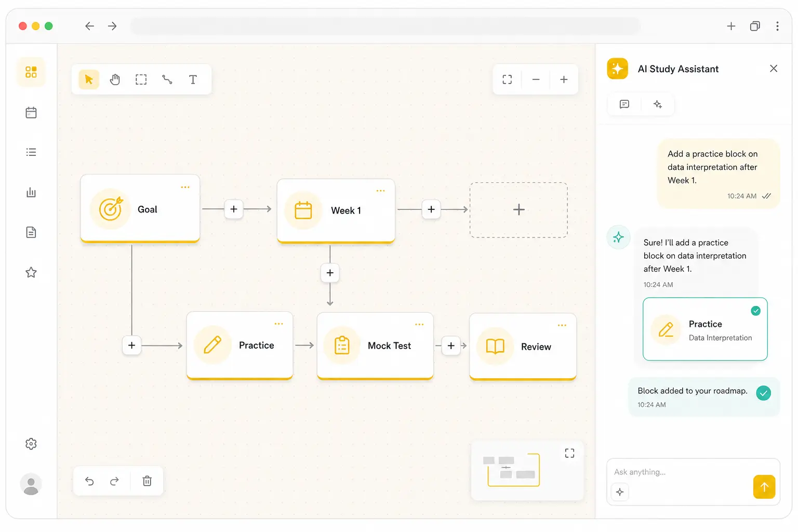Go back with the browser back arrow
798x532 pixels.
[x=89, y=26]
